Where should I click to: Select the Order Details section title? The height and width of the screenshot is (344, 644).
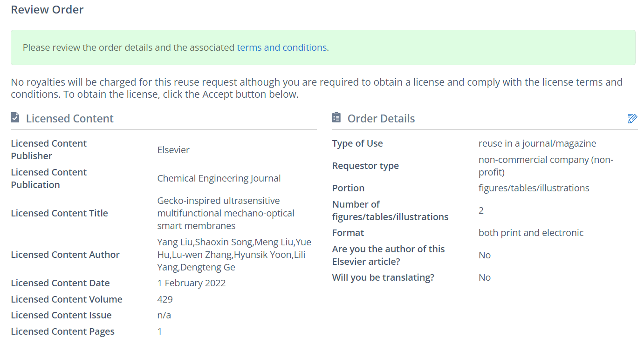tap(381, 119)
